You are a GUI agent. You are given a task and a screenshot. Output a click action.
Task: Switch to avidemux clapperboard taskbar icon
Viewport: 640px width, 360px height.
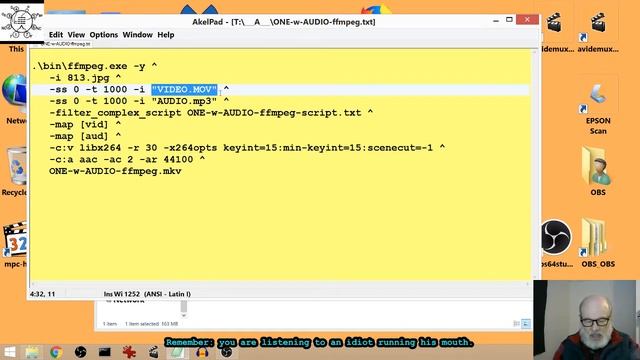tap(153, 352)
